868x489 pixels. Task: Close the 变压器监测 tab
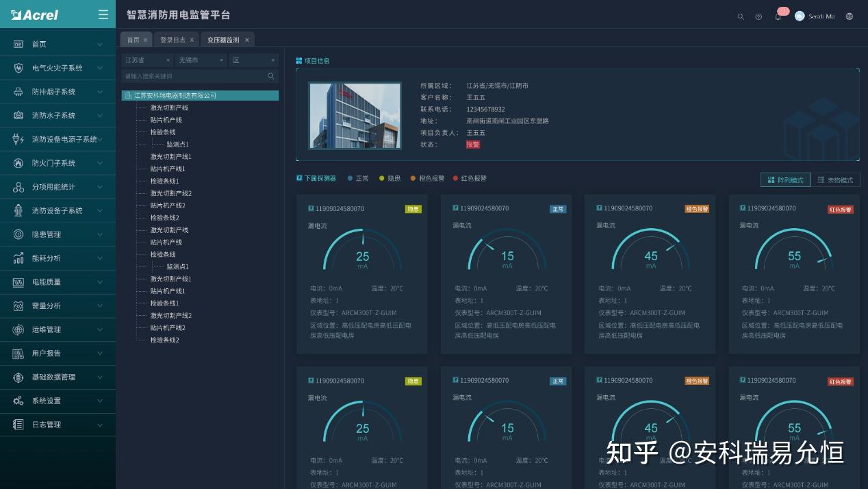[247, 40]
